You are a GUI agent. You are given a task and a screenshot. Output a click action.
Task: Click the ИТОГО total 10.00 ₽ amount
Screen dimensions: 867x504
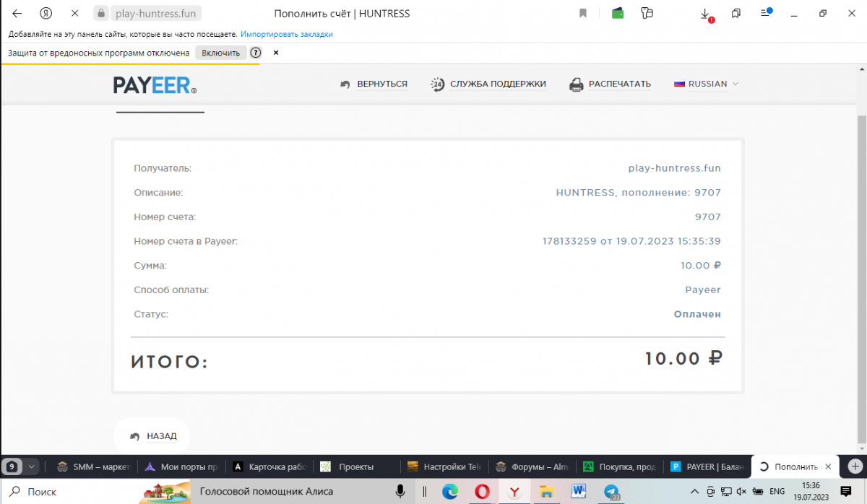pos(683,359)
